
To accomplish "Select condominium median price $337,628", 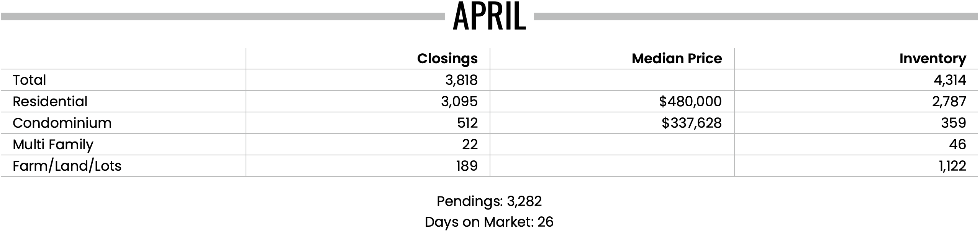I will (692, 123).
